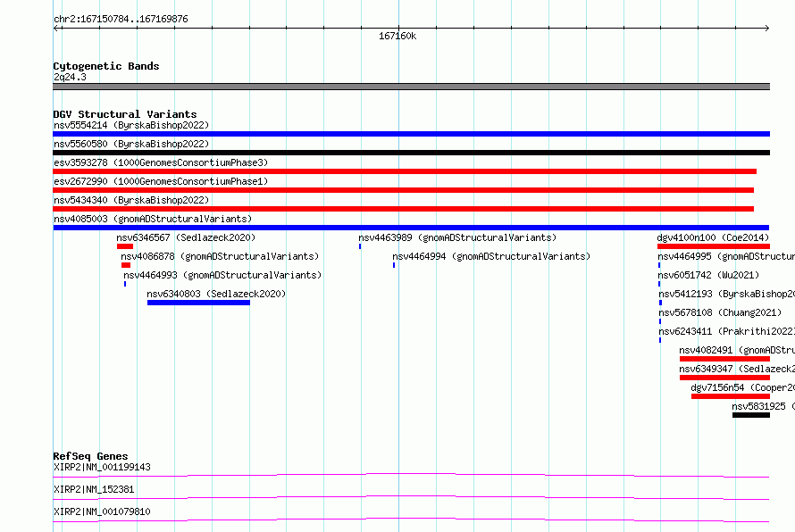Open the nsv4464995 variant label
Screen dimensions: 795x532
pyautogui.click(x=726, y=256)
